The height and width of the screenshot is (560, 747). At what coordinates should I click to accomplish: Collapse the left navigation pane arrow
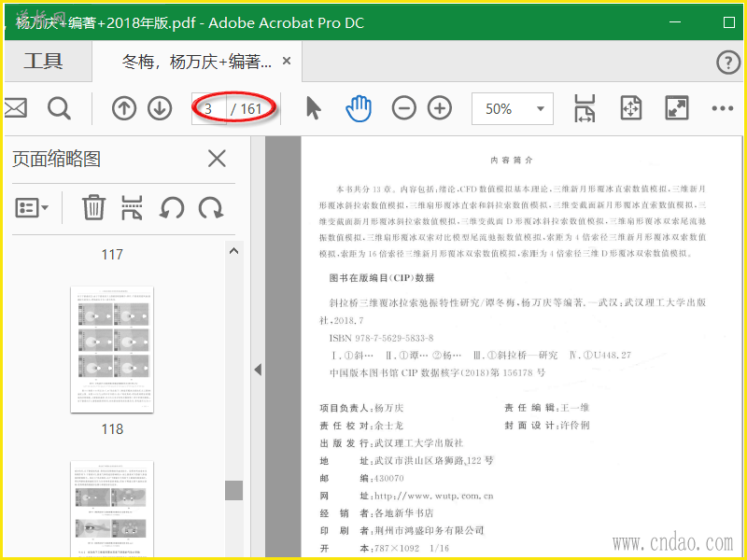tap(258, 370)
